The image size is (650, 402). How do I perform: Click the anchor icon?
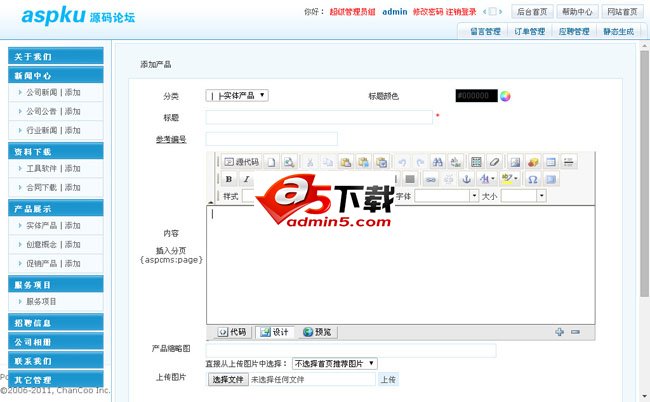466,179
